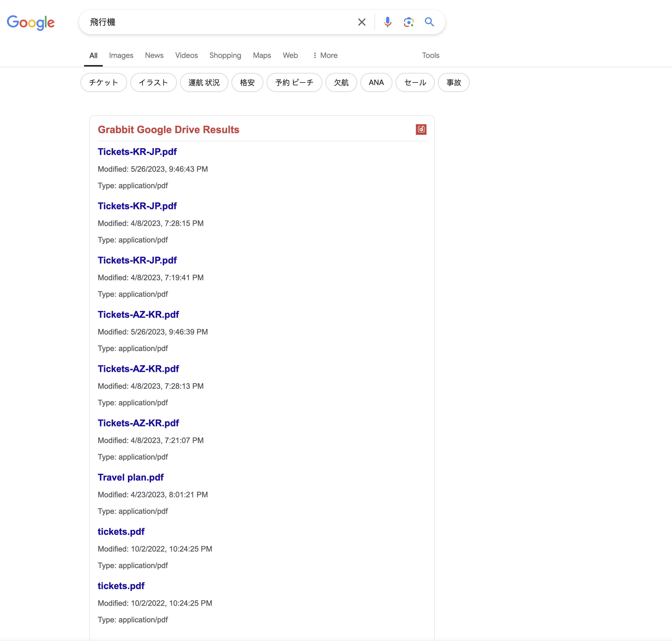Open the first Tickets-KR-JP.pdf result
This screenshot has height=641, width=672.
point(137,152)
